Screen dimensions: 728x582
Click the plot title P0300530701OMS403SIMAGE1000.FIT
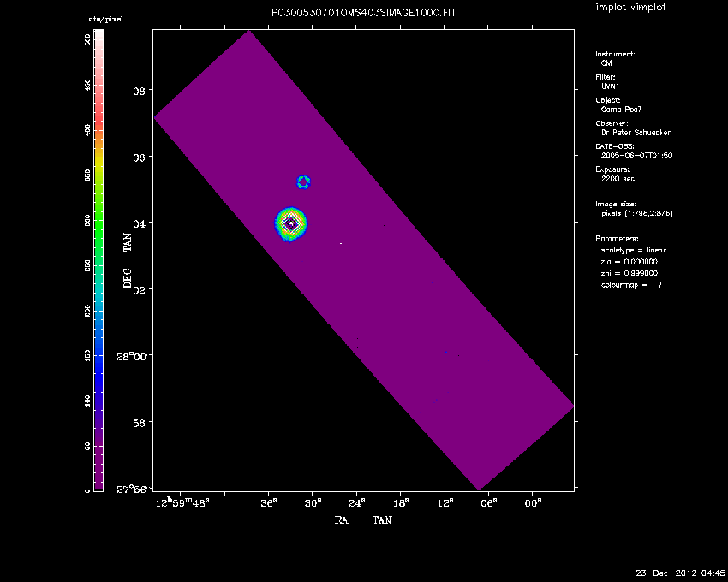click(x=363, y=13)
